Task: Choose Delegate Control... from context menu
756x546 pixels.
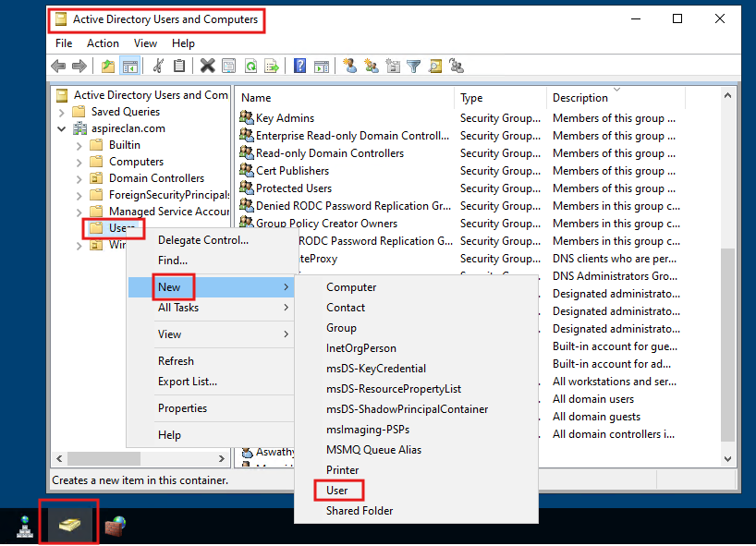Action: pyautogui.click(x=203, y=239)
